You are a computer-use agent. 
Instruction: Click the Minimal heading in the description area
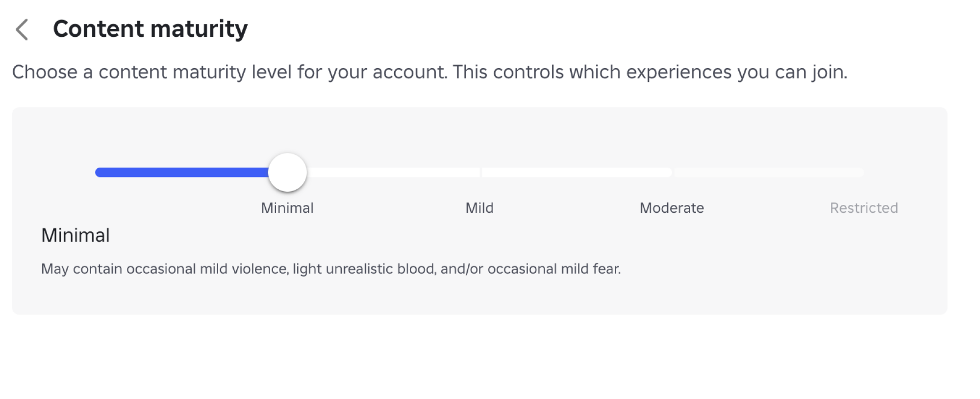tap(75, 235)
